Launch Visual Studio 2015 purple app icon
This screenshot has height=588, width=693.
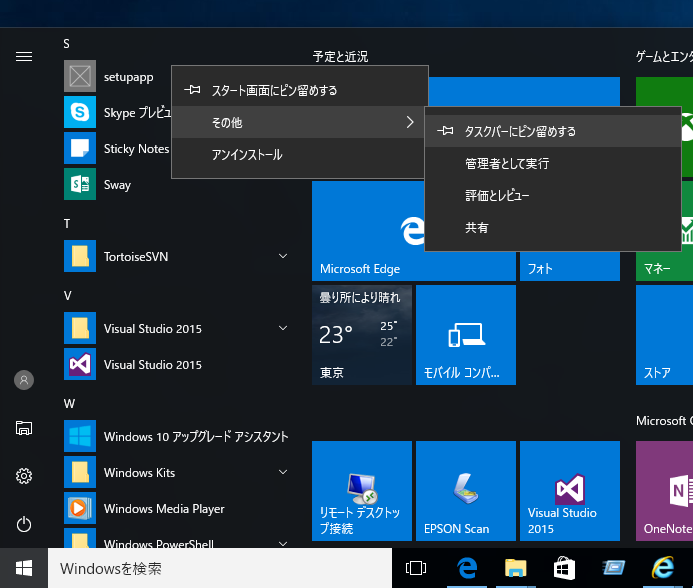80,364
